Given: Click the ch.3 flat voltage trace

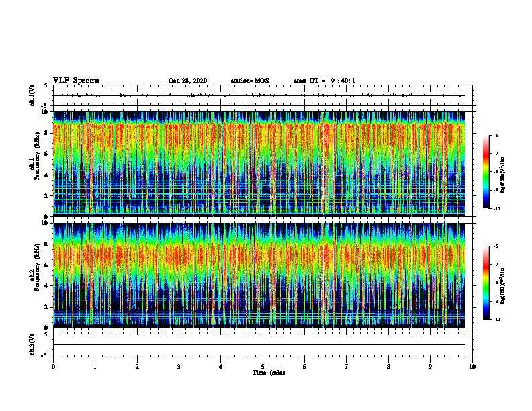Looking at the screenshot, I should [259, 345].
